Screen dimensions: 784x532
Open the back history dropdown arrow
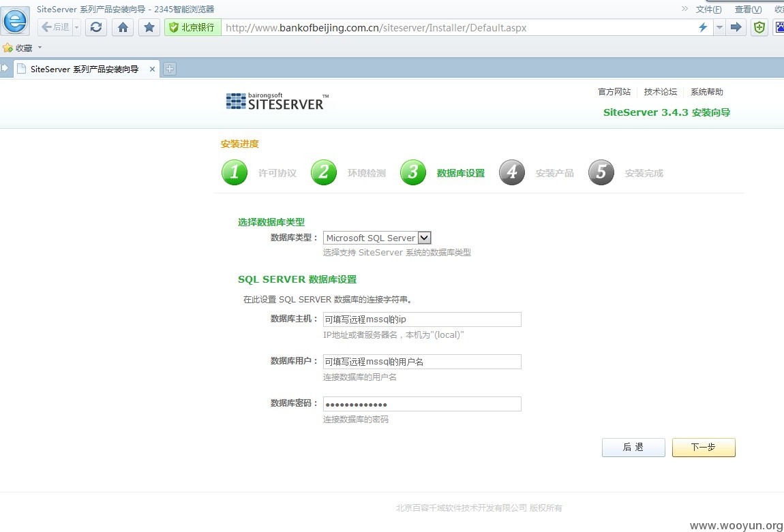76,27
